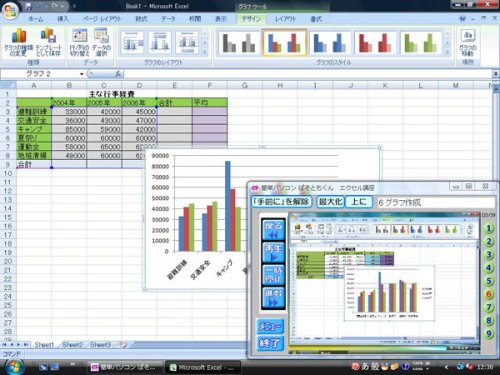Expand the Name Box dropdown arrow
The width and height of the screenshot is (500, 375).
click(82, 74)
